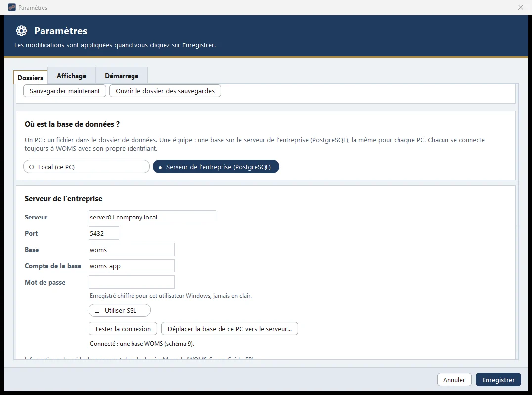Click Enregistrer to save settings

498,379
